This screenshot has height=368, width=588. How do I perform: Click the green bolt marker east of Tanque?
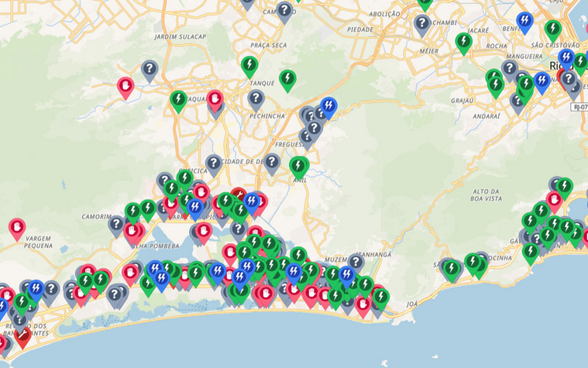tap(288, 79)
